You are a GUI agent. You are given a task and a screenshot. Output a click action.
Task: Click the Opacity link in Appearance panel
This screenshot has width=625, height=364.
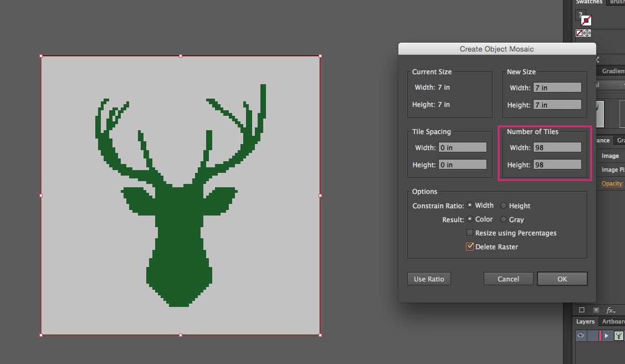[612, 183]
